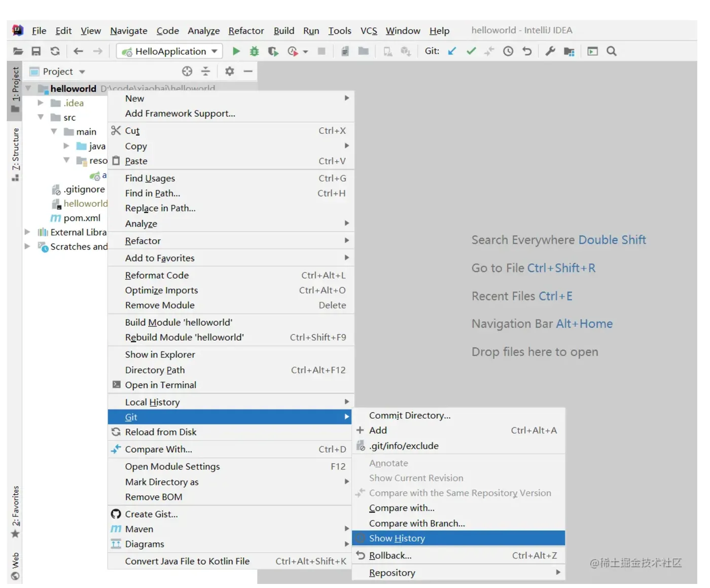Select the pom.xml file in tree
The width and height of the screenshot is (710, 588).
tap(75, 218)
